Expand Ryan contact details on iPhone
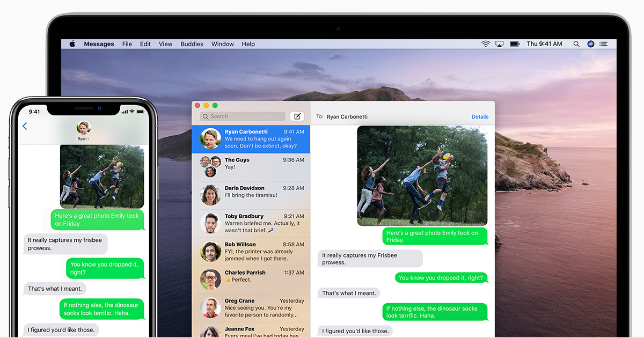 [83, 131]
